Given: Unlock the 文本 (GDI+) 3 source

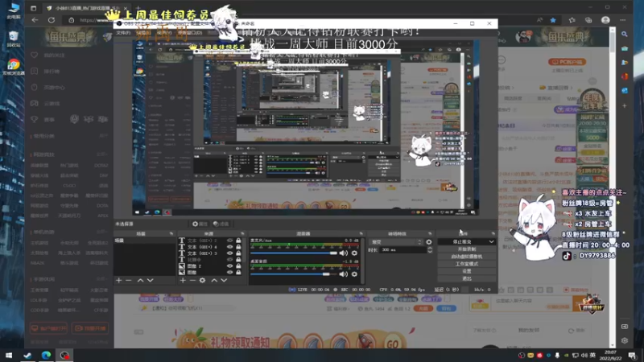Looking at the screenshot, I should coord(238,253).
